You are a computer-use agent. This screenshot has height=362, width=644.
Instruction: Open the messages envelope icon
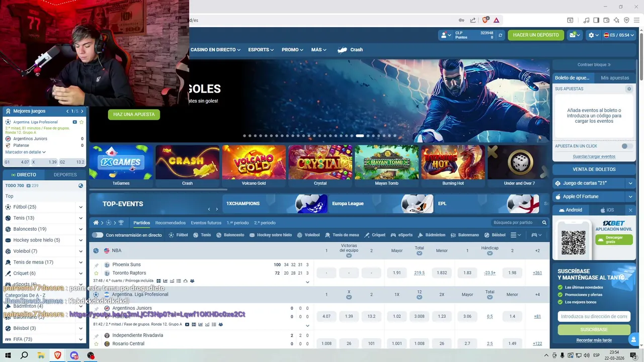(575, 35)
